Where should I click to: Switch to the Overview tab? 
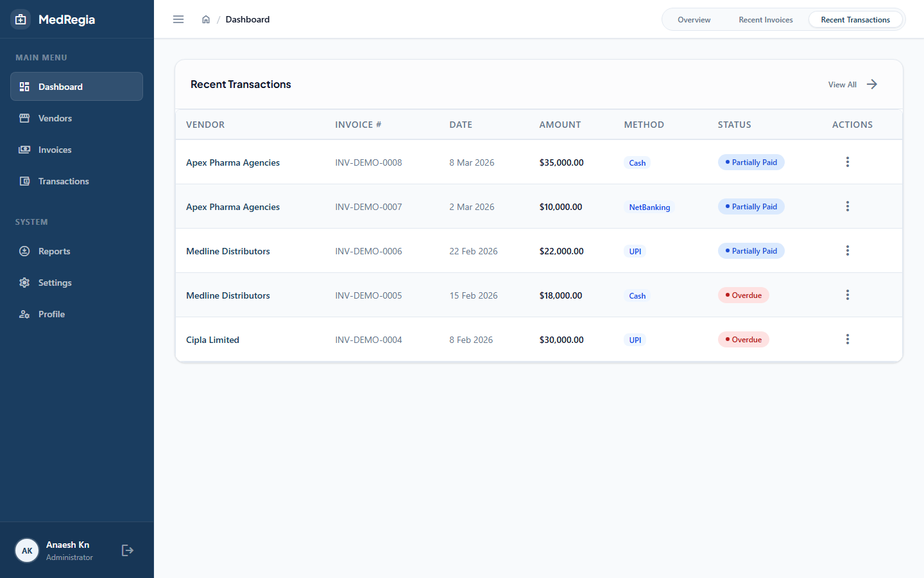(694, 20)
